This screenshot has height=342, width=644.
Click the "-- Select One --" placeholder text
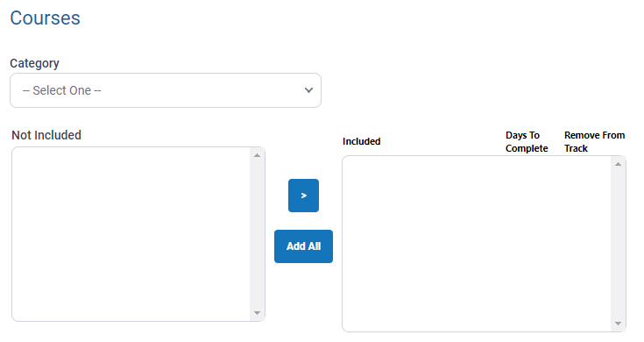[x=61, y=90]
